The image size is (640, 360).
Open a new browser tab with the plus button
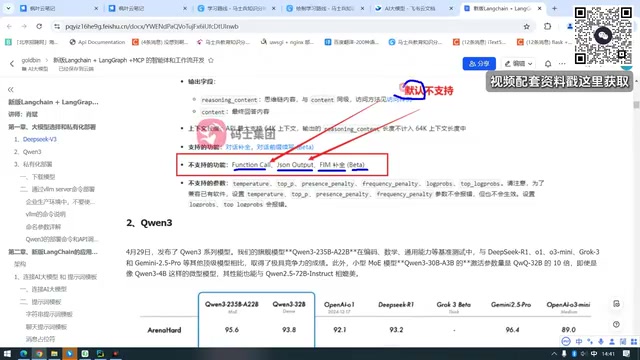pos(554,8)
